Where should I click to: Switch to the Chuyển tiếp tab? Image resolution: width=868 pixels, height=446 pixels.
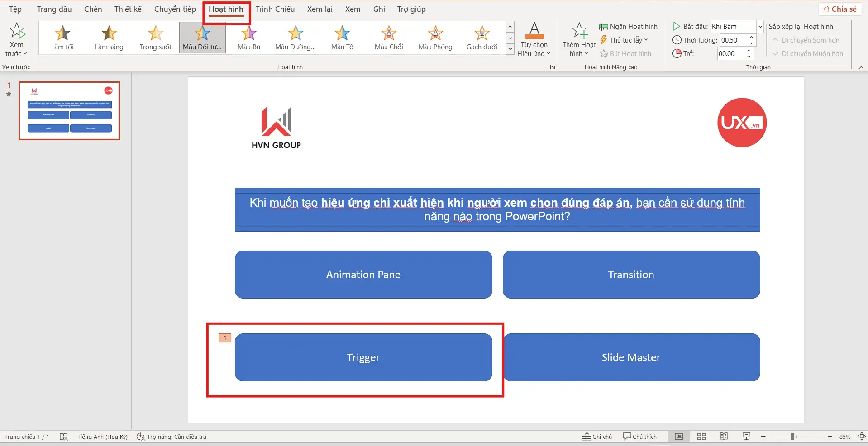175,9
